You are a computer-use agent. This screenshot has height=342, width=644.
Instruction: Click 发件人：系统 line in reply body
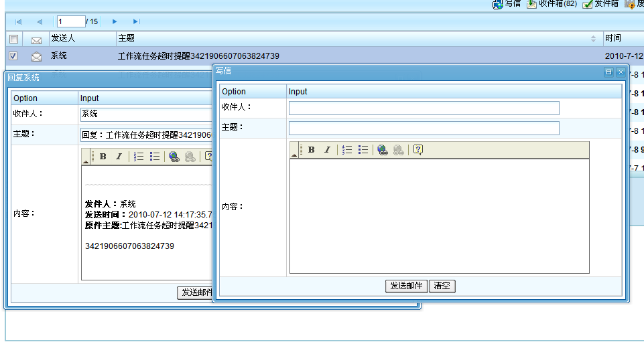(110, 204)
